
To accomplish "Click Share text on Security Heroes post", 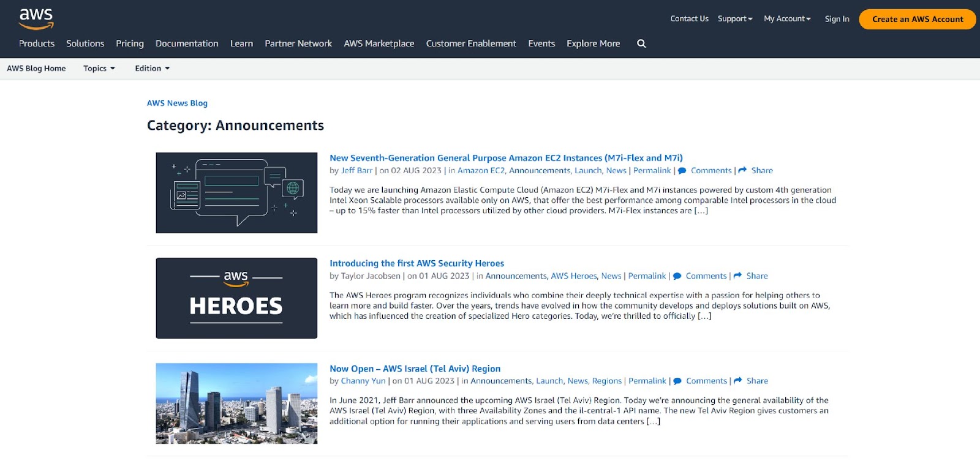I will (757, 276).
